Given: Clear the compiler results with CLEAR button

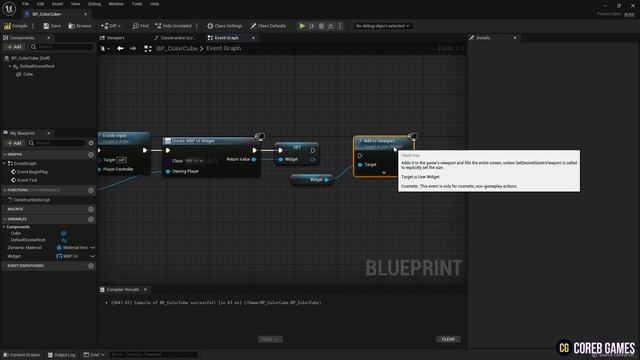Looking at the screenshot, I should pyautogui.click(x=448, y=339).
